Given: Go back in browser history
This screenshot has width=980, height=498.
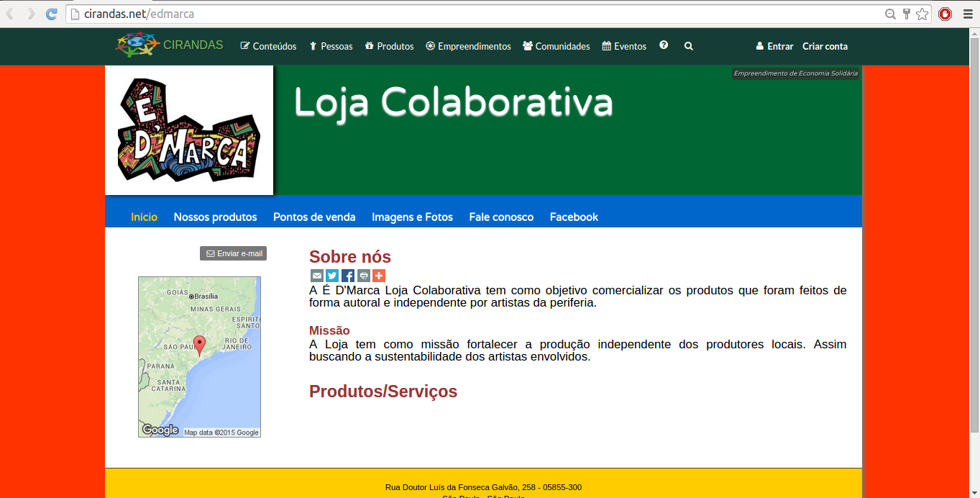Looking at the screenshot, I should [x=10, y=14].
